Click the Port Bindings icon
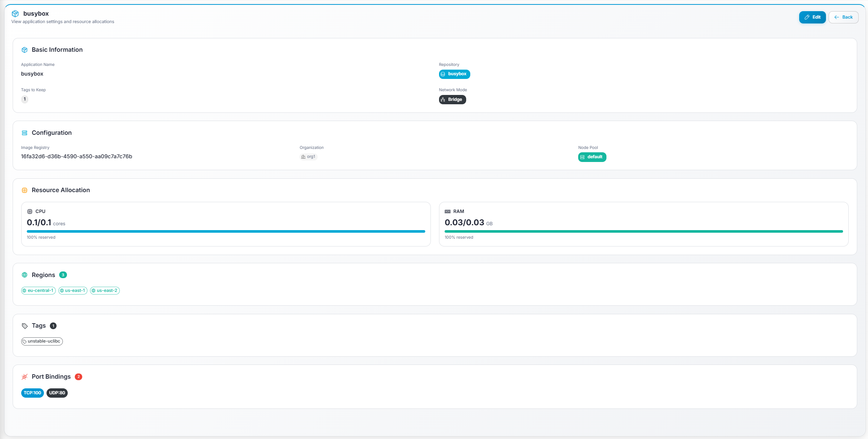Viewport: 868px width, 439px height. pyautogui.click(x=25, y=376)
